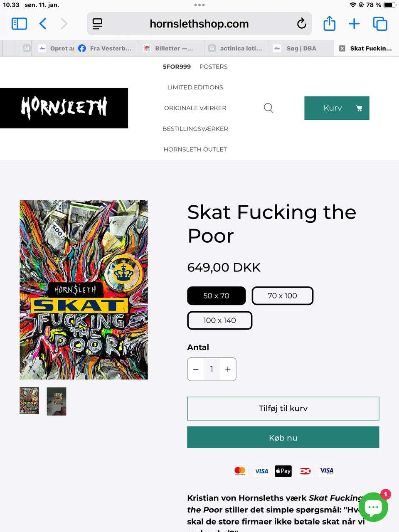The image size is (399, 532).
Task: Show the tab overview
Action: point(380,24)
